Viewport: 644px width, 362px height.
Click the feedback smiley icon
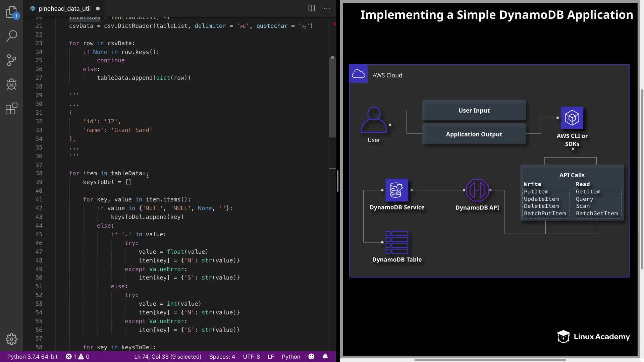tap(312, 357)
